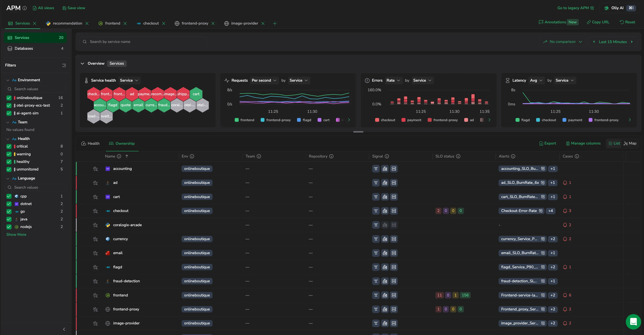Open the Requests Per second dropdown
Viewport: 644px width, 335px height.
[x=264, y=80]
